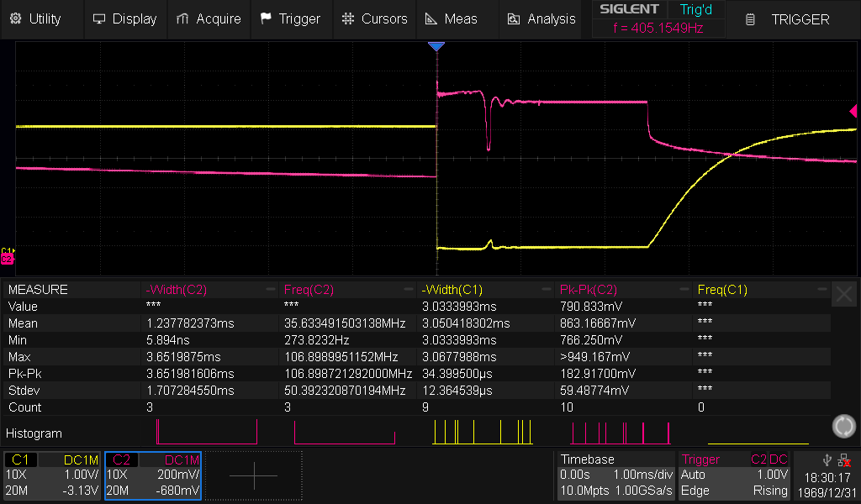Screen dimensions: 861x504
Task: Select the blue trigger position marker
Action: (436, 47)
